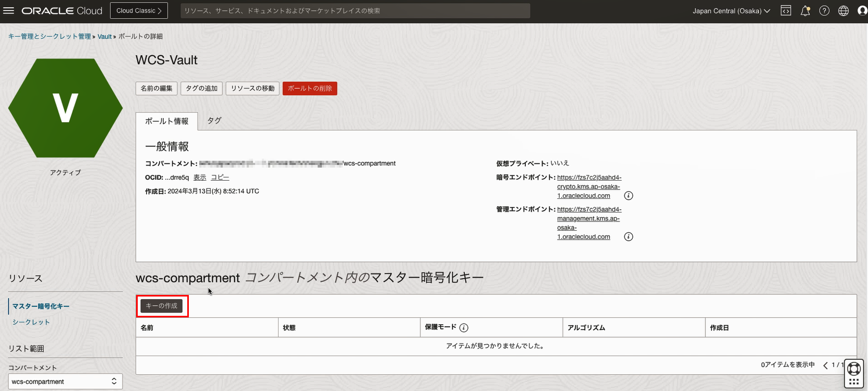Select マスター暗号化キー in resources
This screenshot has height=391, width=868.
pyautogui.click(x=41, y=306)
